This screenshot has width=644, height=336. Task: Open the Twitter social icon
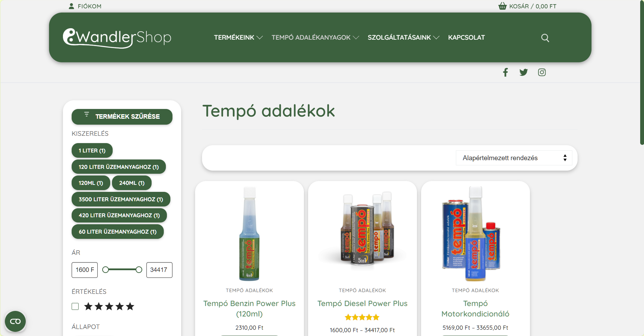pos(523,72)
